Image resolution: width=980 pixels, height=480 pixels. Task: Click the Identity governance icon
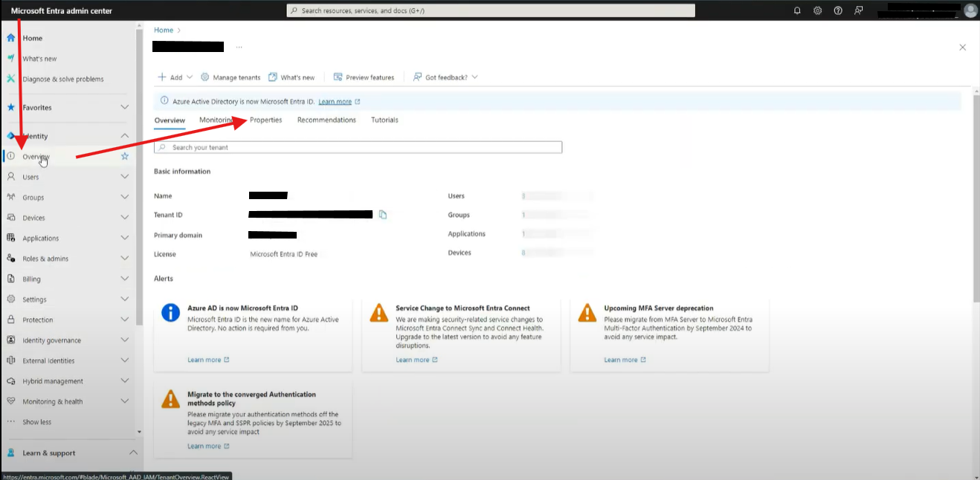pos(10,340)
